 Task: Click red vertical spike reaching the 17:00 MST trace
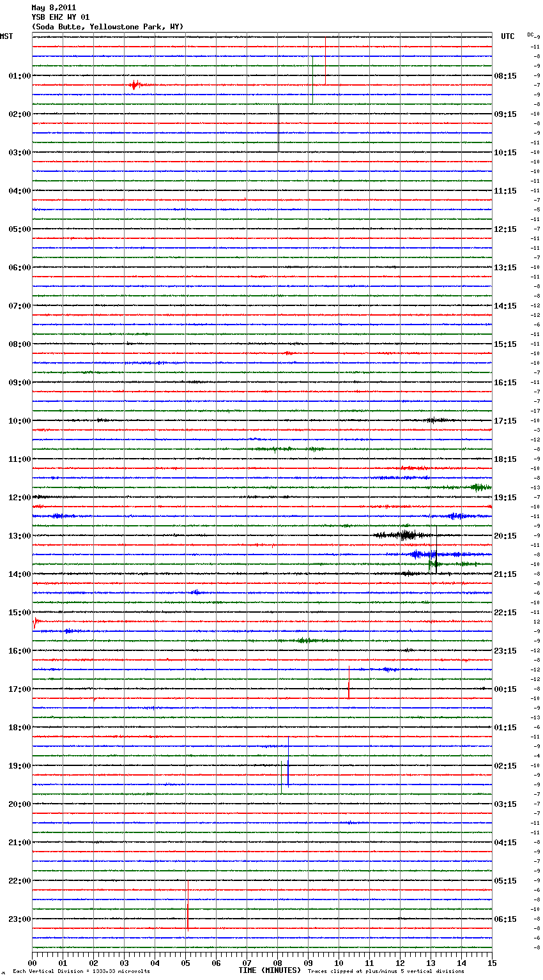tap(349, 682)
